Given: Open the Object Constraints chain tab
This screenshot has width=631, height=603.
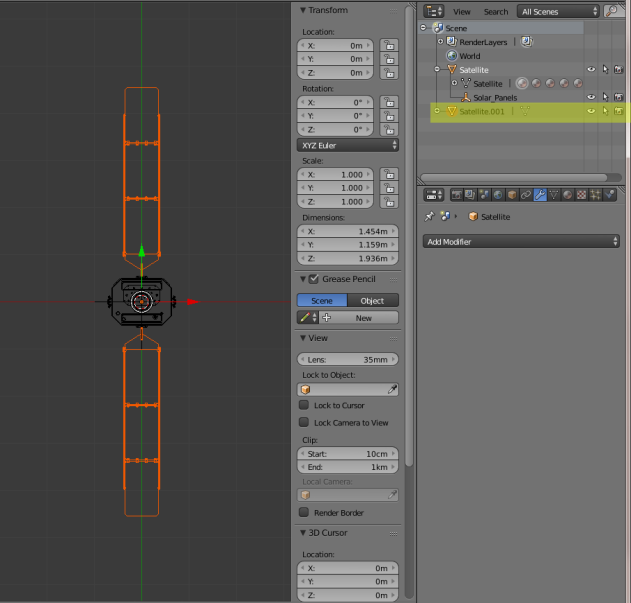Looking at the screenshot, I should click(x=524, y=195).
